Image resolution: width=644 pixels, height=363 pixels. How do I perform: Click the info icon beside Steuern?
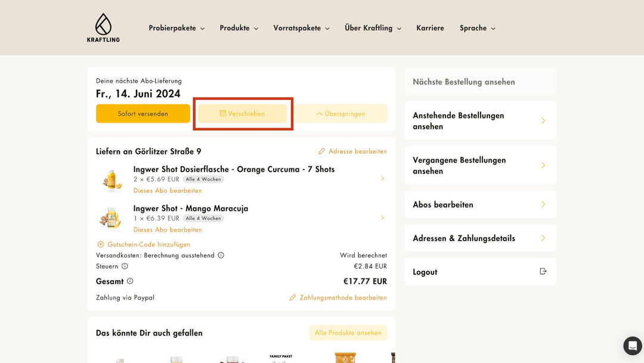[x=125, y=266]
